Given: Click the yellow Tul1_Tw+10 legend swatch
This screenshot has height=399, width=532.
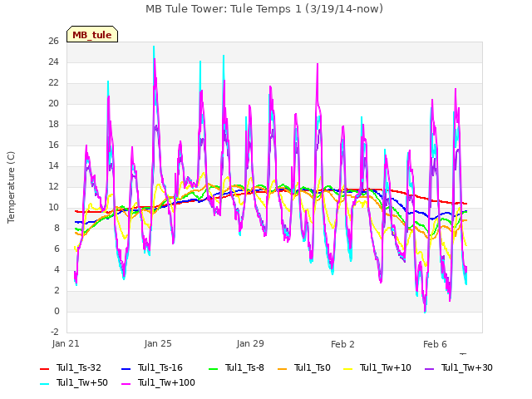Looking at the screenshot, I should point(348,368).
